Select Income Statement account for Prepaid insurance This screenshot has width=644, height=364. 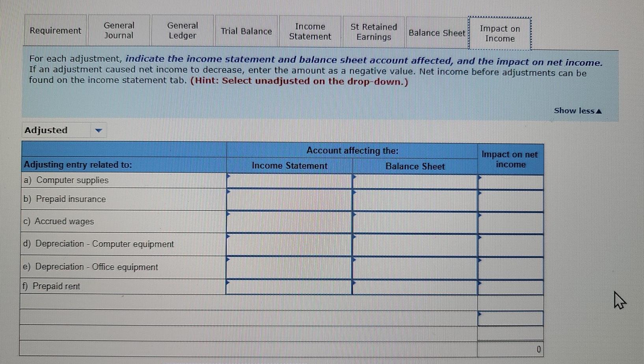[x=289, y=200]
